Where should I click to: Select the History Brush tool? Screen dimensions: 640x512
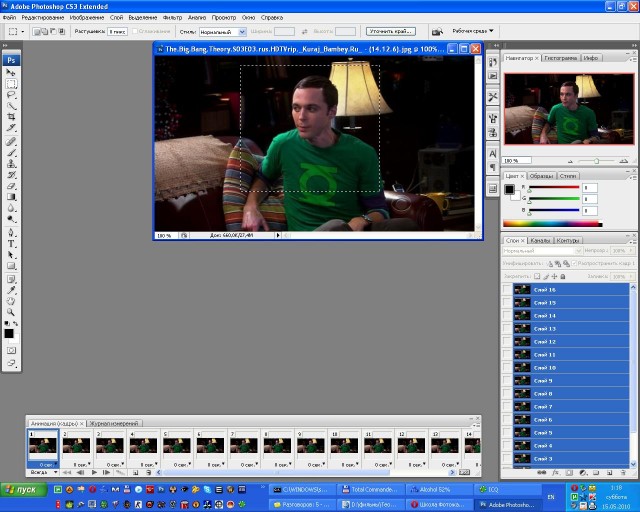(11, 175)
